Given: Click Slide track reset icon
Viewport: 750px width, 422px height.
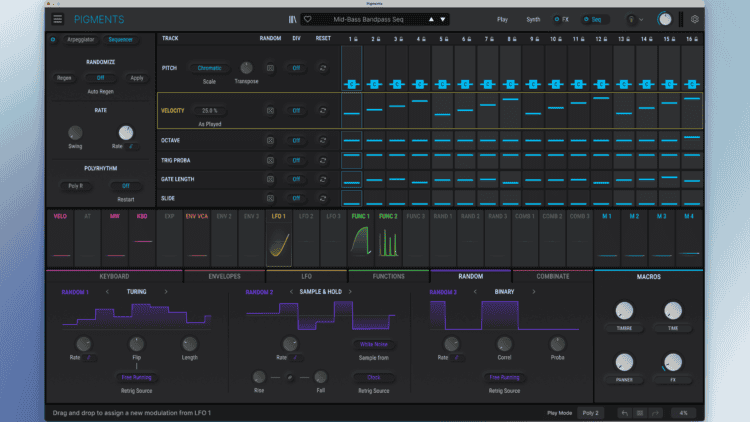Looking at the screenshot, I should pos(323,198).
